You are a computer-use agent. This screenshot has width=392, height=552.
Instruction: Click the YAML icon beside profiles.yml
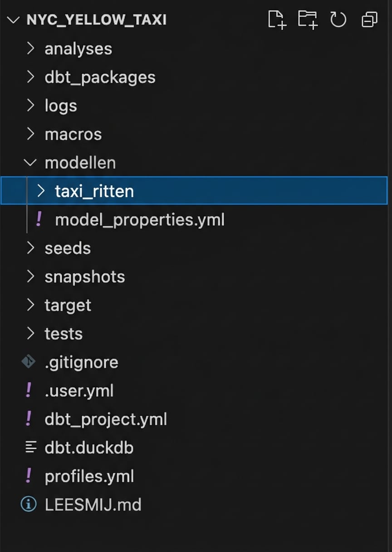click(x=28, y=476)
